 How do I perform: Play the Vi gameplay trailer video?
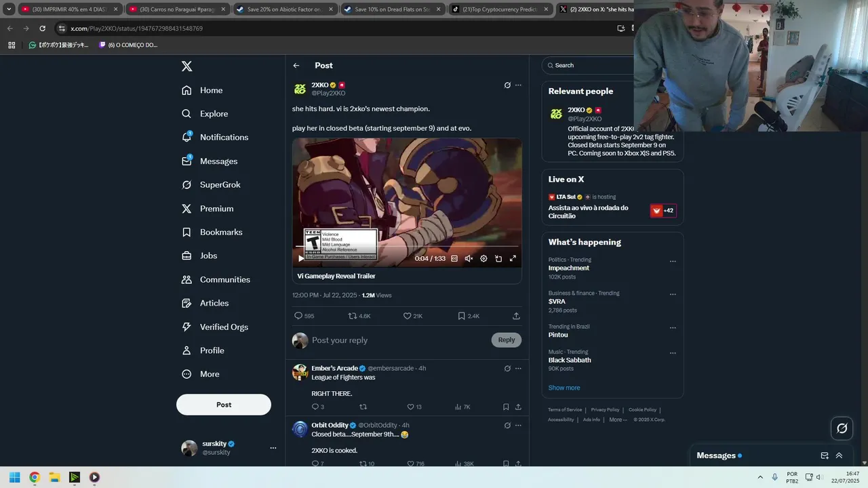(301, 258)
